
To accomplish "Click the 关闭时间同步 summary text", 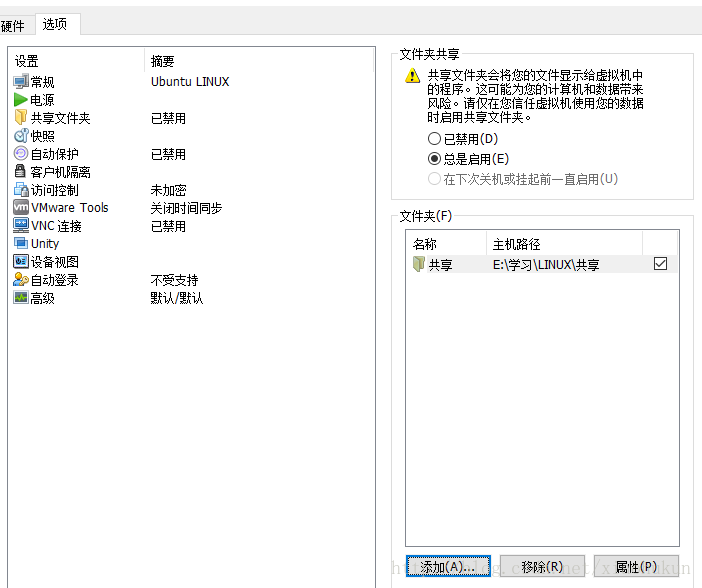I will [x=186, y=208].
